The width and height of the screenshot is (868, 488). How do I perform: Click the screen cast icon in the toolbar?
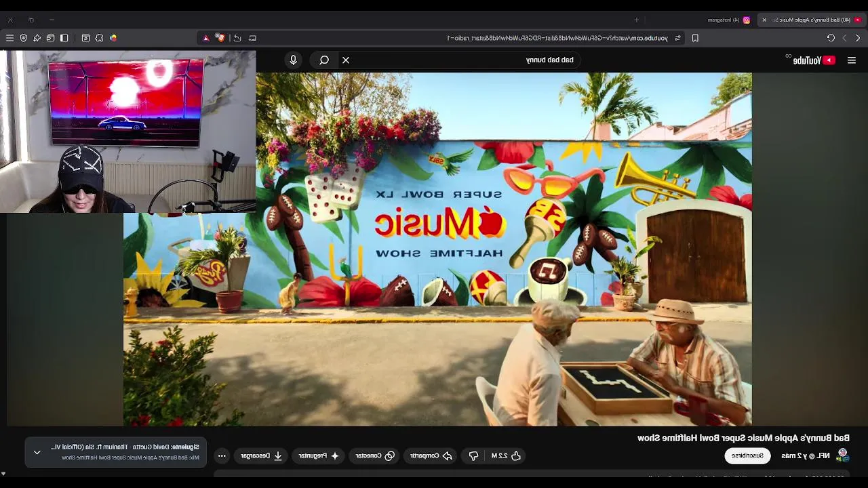click(x=253, y=38)
